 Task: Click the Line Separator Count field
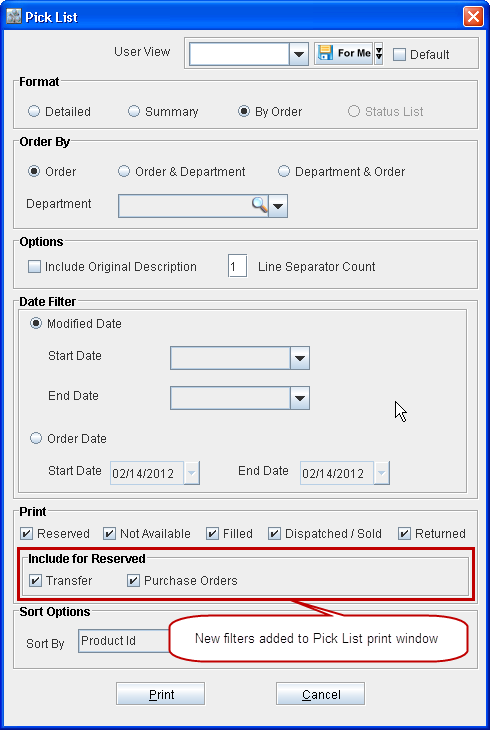click(237, 267)
